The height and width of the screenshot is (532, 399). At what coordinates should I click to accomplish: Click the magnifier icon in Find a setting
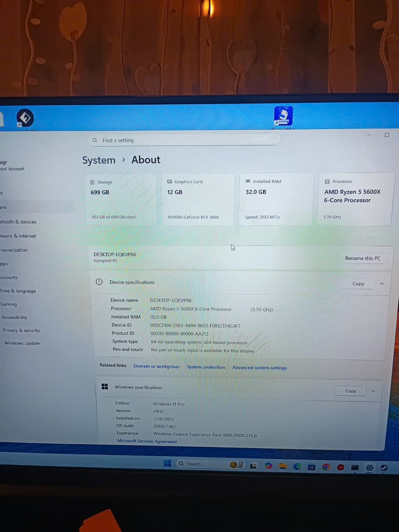(95, 140)
